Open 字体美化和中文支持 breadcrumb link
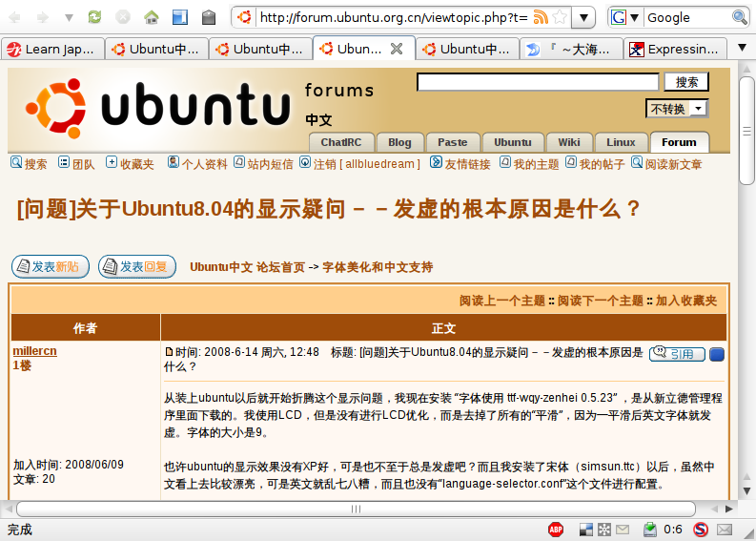Viewport: 756px width, 541px height. click(378, 267)
